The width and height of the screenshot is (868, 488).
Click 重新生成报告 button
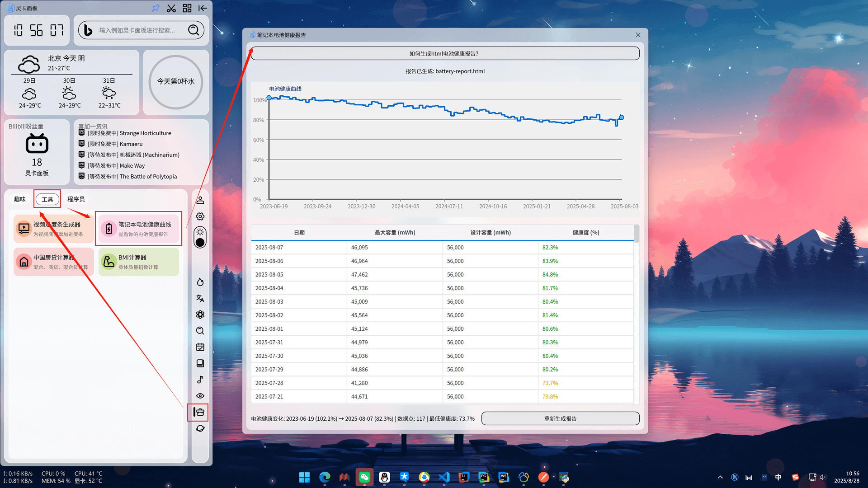(x=560, y=418)
